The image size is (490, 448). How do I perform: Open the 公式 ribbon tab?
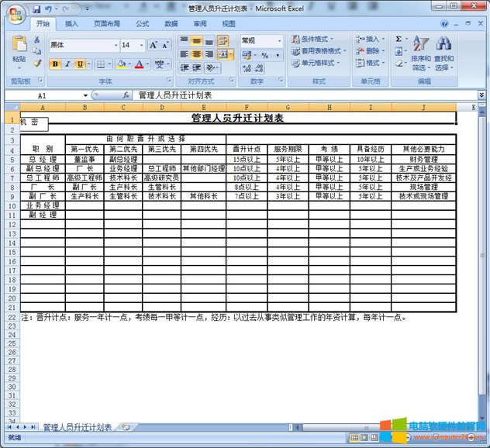[x=142, y=24]
